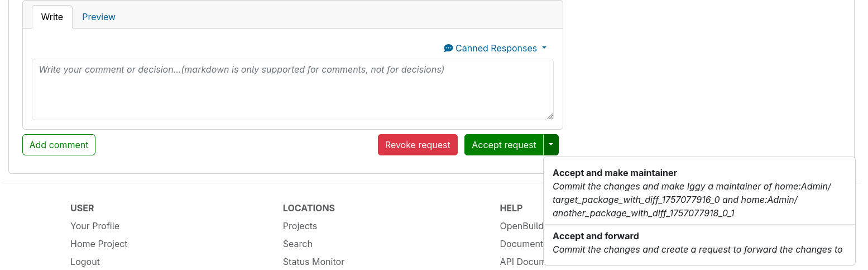Open the Search link under Locations
868x270 pixels.
(298, 244)
